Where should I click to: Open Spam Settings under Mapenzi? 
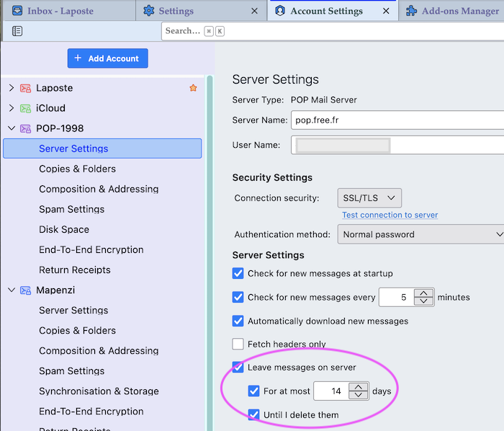(102, 371)
